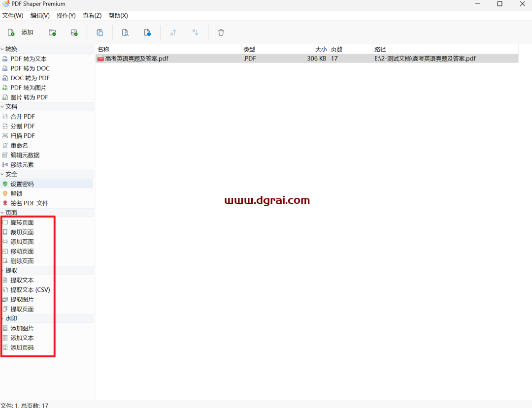This screenshot has width=532, height=408.
Task: Click the 306 KB size cell
Action: click(317, 59)
